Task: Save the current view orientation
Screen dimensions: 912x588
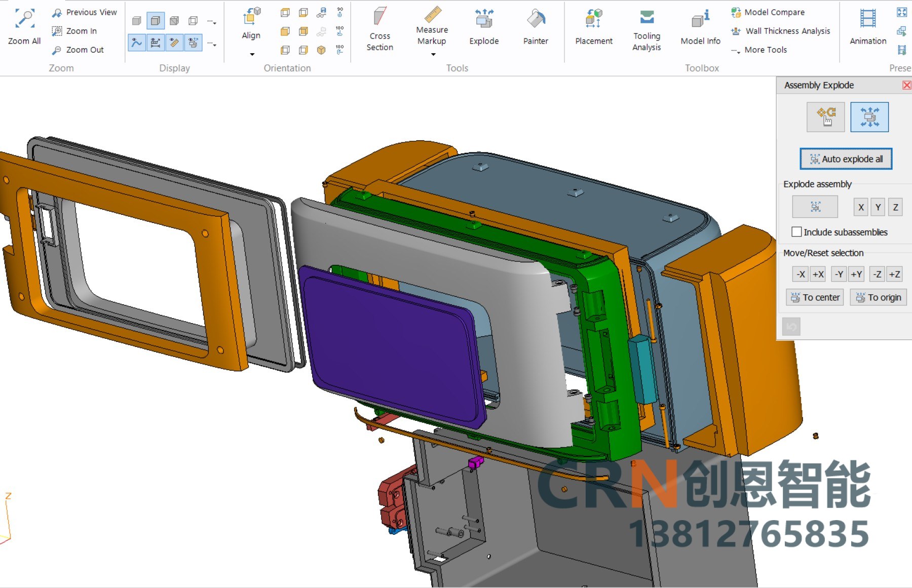Action: 321,13
